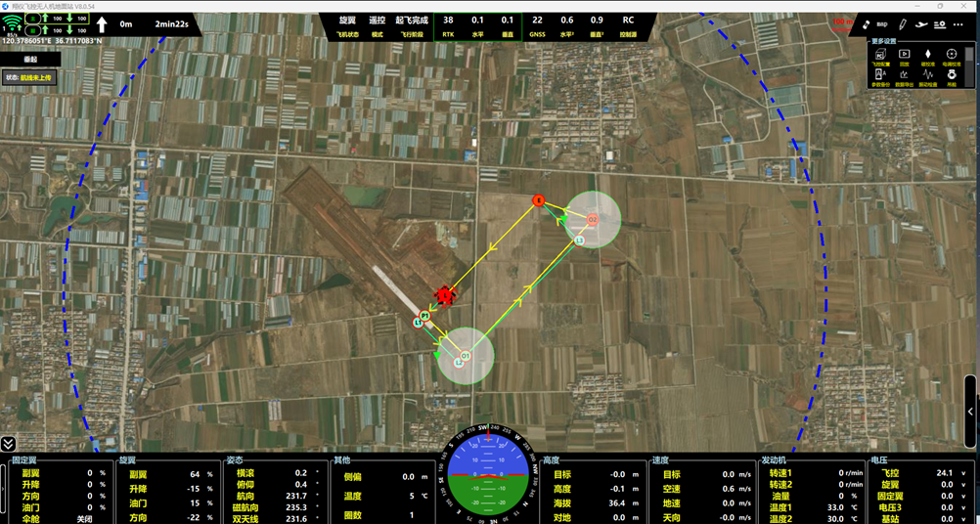Click waypoint L1 near the runway
980x524 pixels.
click(x=419, y=323)
